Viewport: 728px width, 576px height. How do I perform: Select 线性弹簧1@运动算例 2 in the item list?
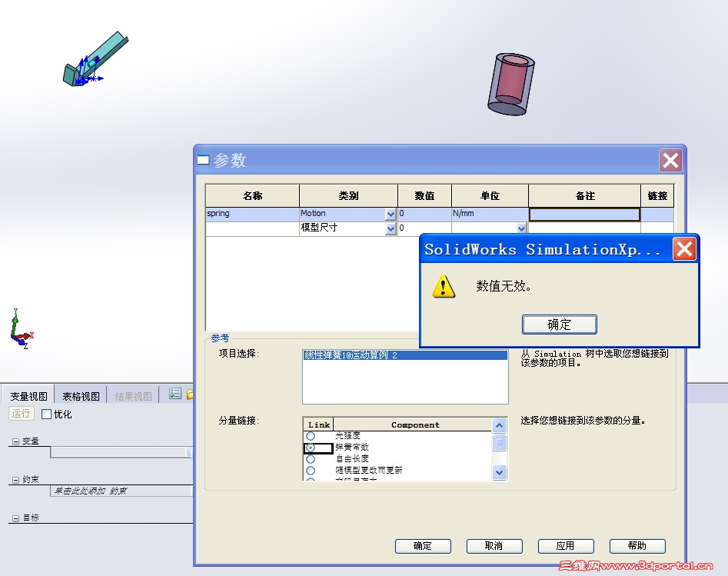(x=405, y=355)
